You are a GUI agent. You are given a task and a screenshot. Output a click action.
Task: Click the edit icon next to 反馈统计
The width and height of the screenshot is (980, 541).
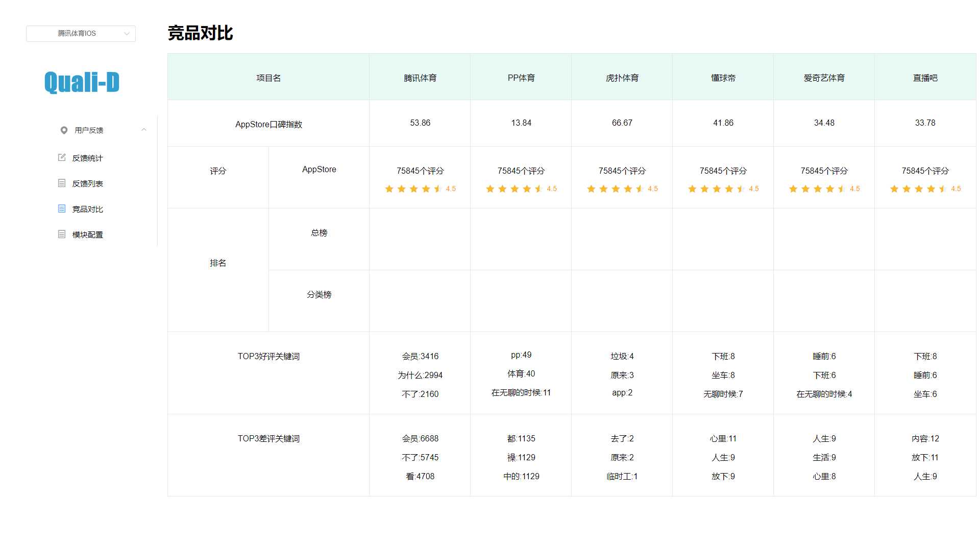point(62,157)
